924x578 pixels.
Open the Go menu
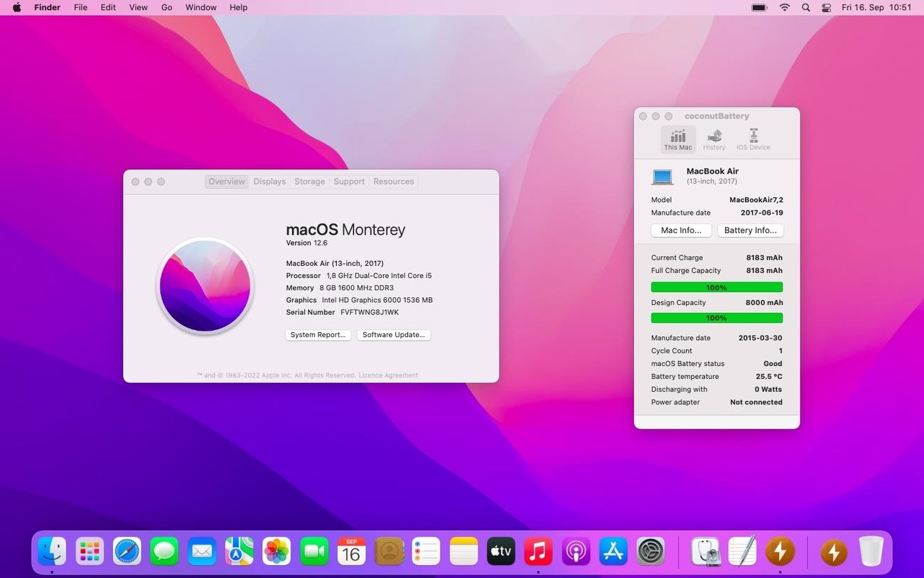[x=167, y=7]
